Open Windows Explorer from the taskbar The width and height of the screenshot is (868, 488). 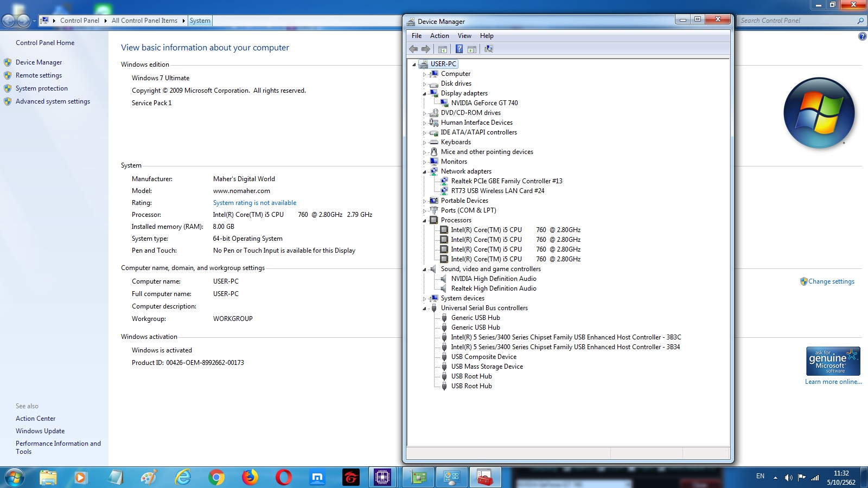coord(48,477)
